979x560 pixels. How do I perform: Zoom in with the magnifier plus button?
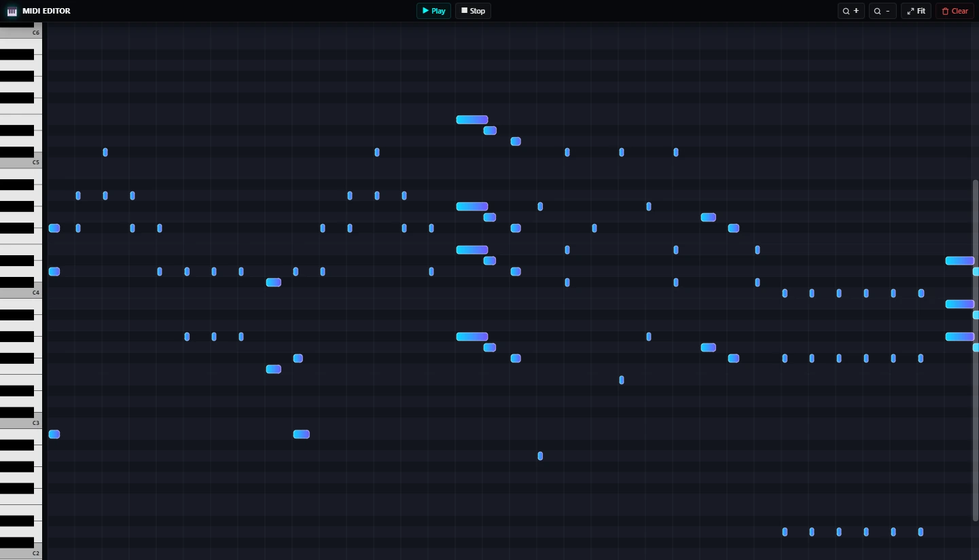[x=851, y=11]
